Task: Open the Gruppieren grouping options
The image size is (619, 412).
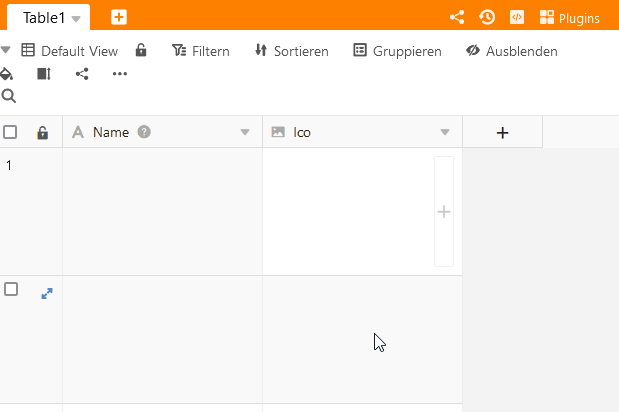Action: click(x=397, y=51)
